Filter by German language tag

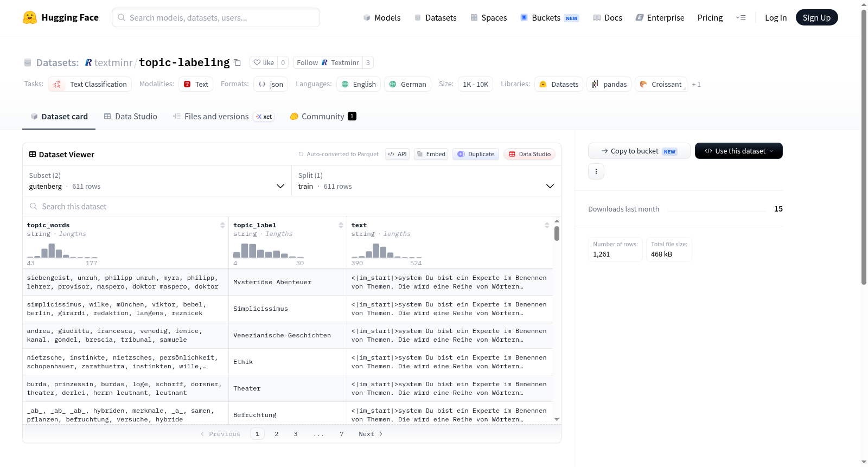click(408, 84)
